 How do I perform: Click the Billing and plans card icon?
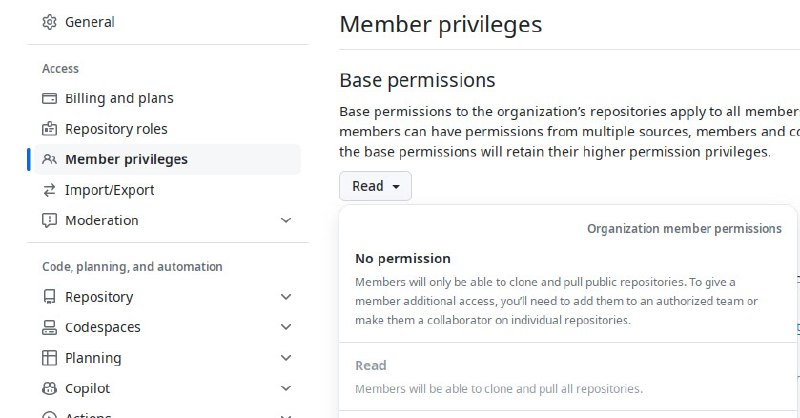[49, 98]
